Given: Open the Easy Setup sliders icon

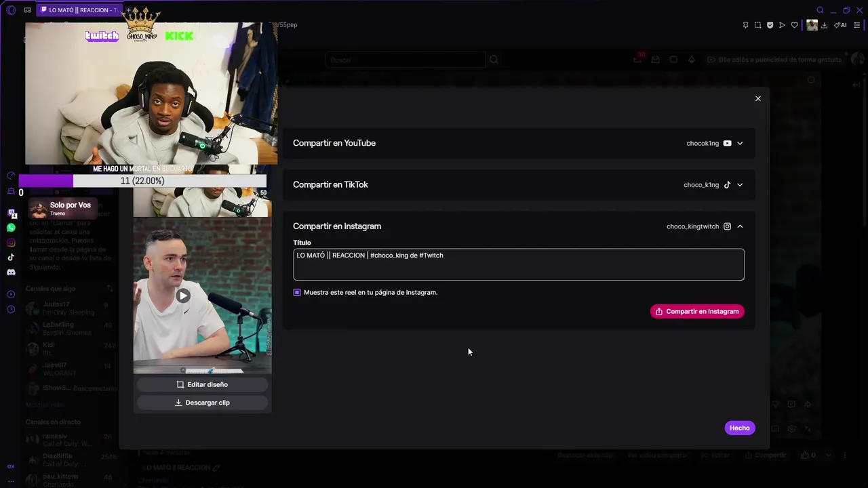Looking at the screenshot, I should point(856,25).
